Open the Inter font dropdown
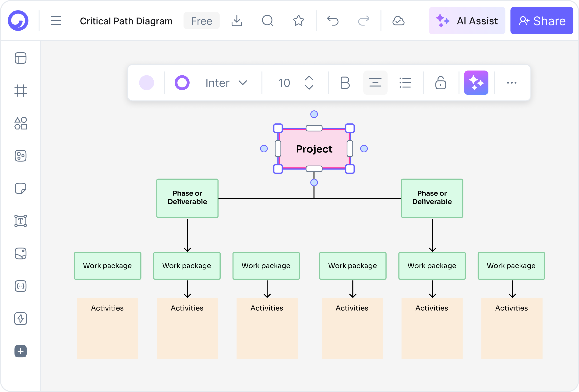 (226, 83)
